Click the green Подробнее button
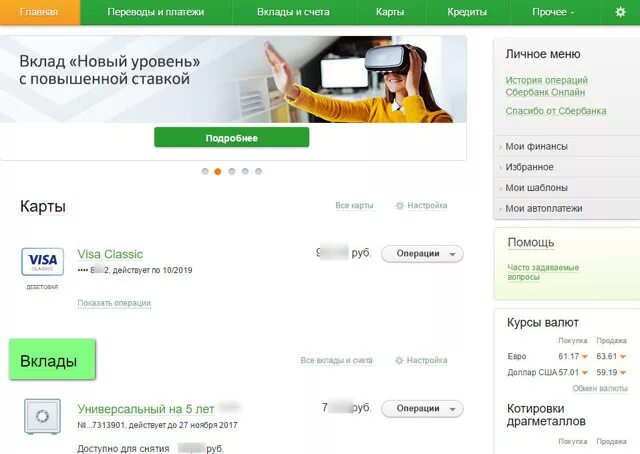The width and height of the screenshot is (640, 454). pyautogui.click(x=231, y=138)
